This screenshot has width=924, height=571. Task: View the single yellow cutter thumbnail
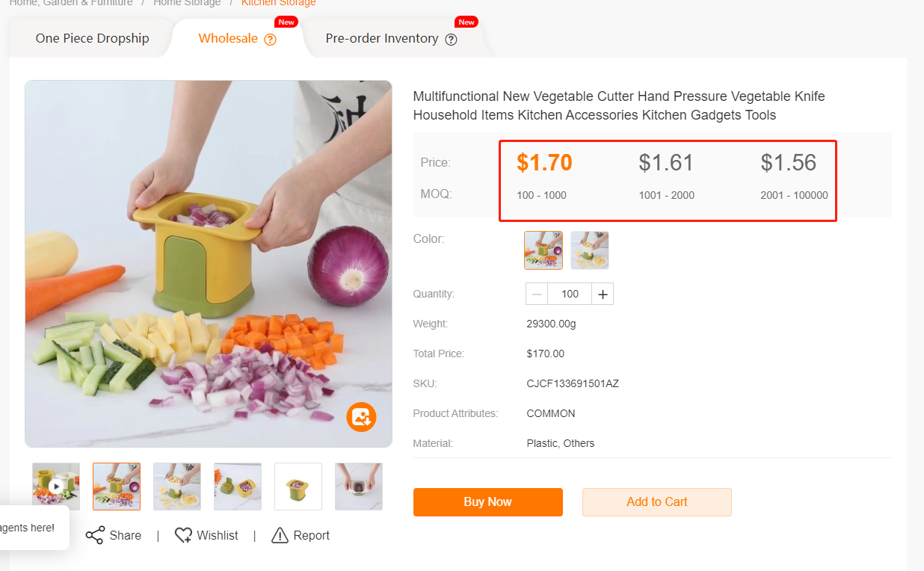298,487
